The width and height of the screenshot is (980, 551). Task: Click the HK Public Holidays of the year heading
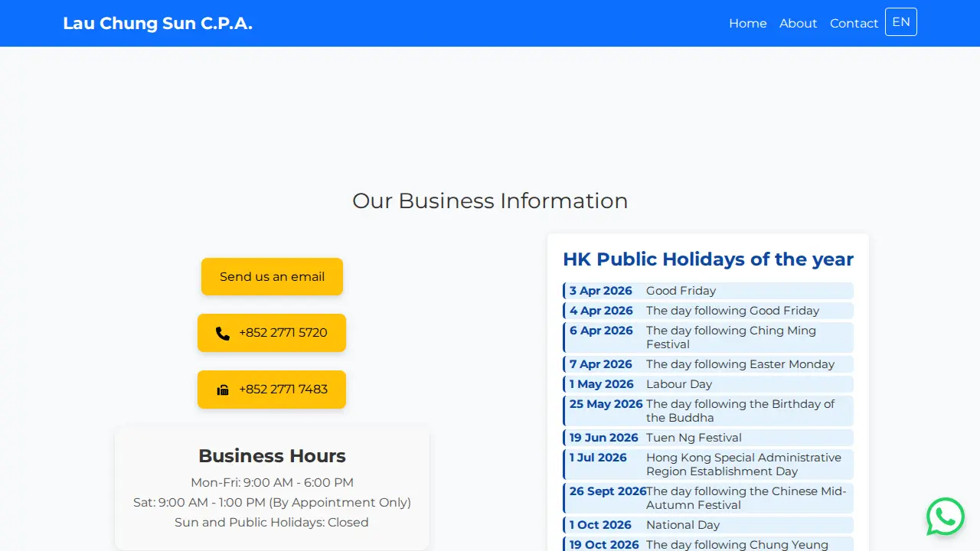click(x=708, y=259)
